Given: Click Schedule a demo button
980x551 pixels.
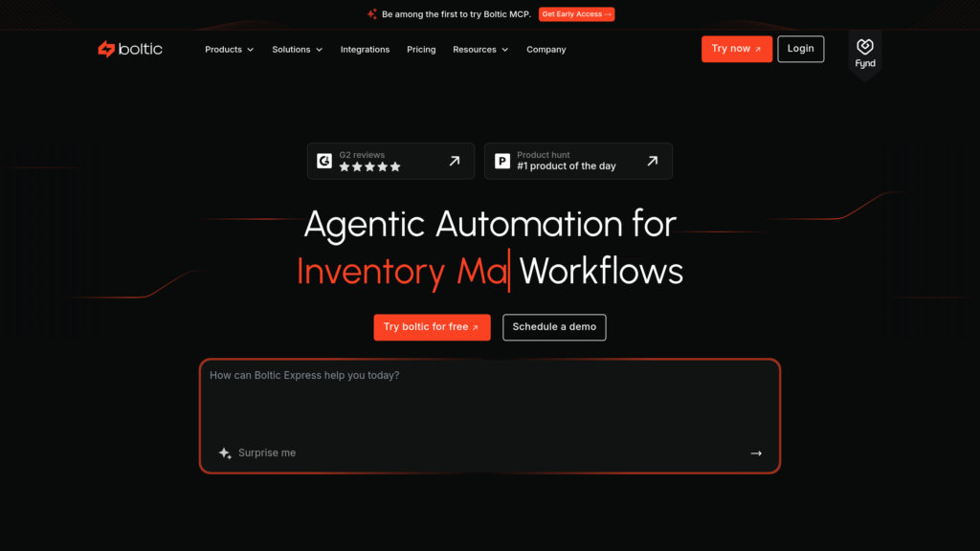Looking at the screenshot, I should click(x=554, y=327).
